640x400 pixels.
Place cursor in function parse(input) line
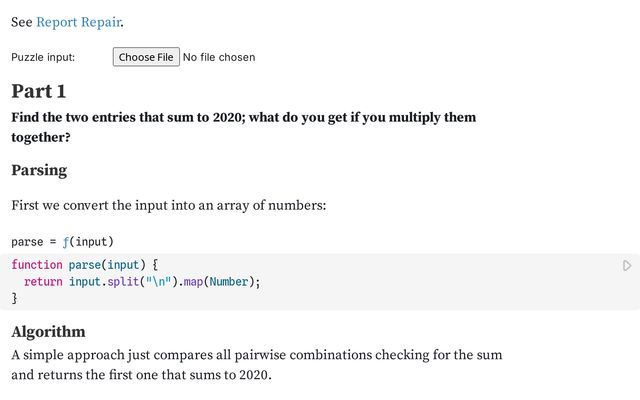click(x=85, y=265)
